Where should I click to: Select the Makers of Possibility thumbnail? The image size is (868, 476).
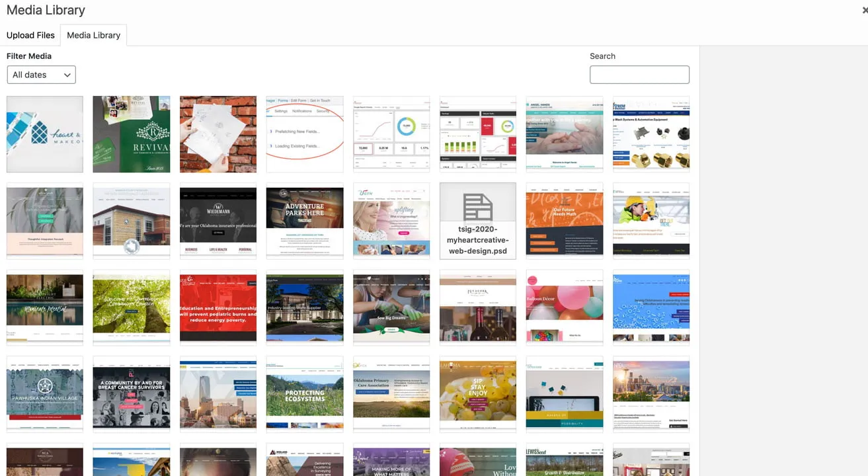tap(565, 394)
